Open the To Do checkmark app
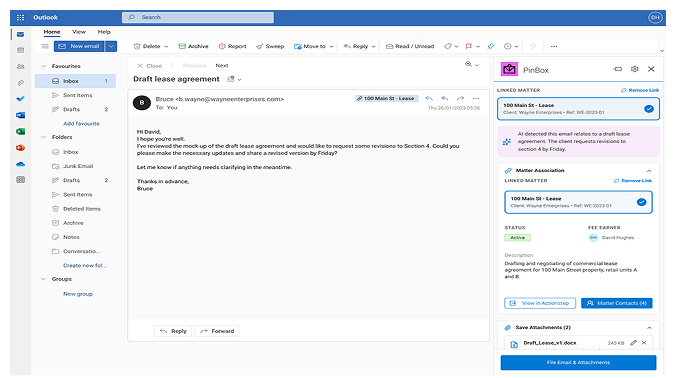676x378 pixels. pyautogui.click(x=20, y=99)
